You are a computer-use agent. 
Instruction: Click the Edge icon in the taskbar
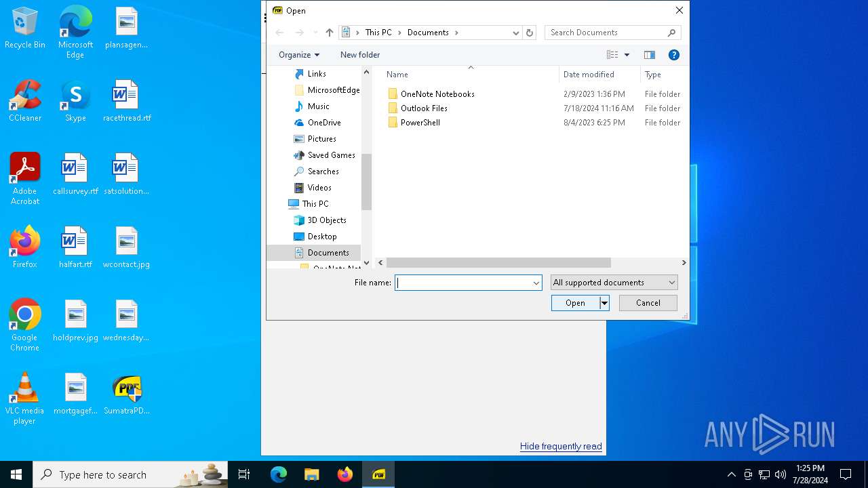click(x=279, y=474)
